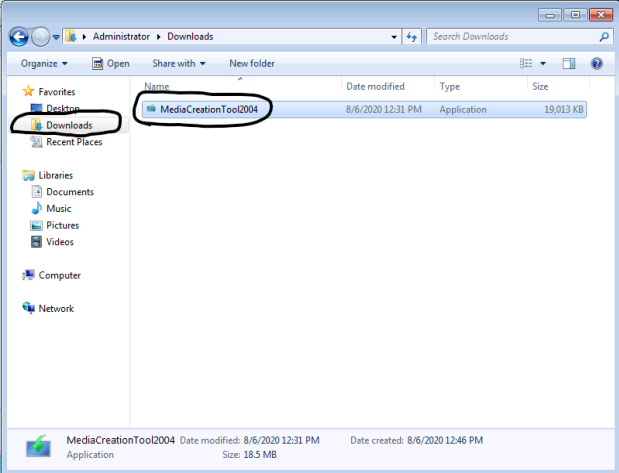Click the folder icon in address bar
This screenshot has width=619, height=473.
[x=71, y=36]
